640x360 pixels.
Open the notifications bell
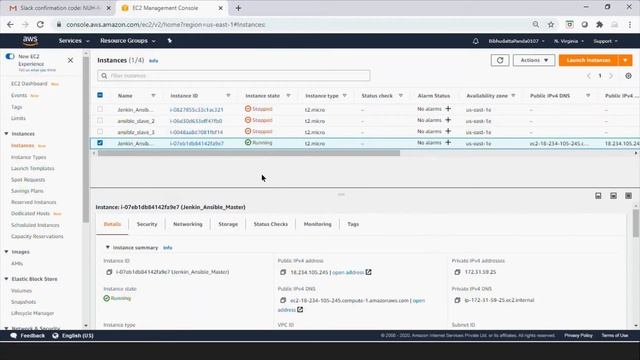(476, 41)
